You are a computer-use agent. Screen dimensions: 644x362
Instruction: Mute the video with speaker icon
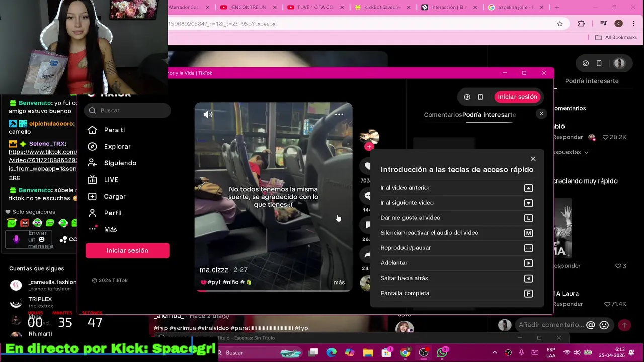click(208, 114)
